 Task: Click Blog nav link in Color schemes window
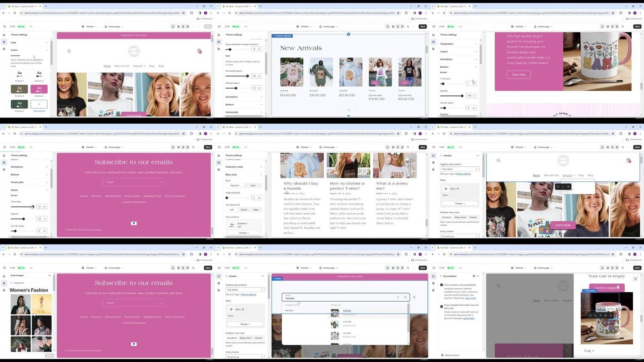161,66
